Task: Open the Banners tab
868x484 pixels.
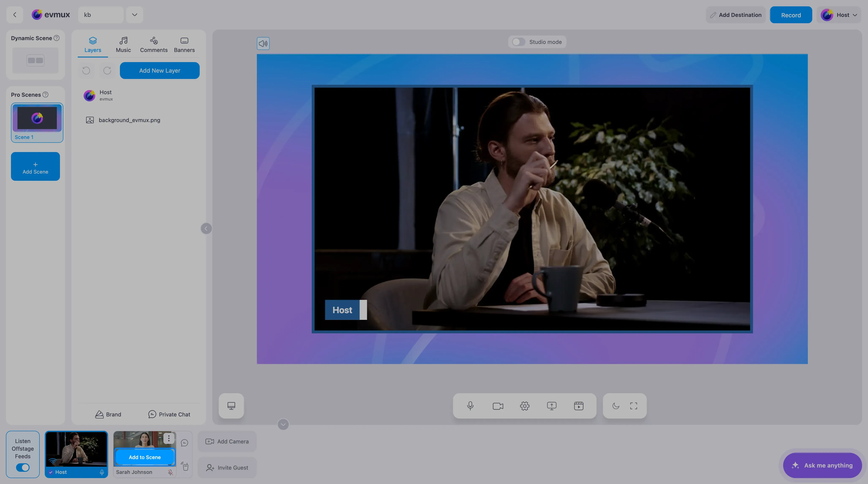Action: (x=184, y=45)
